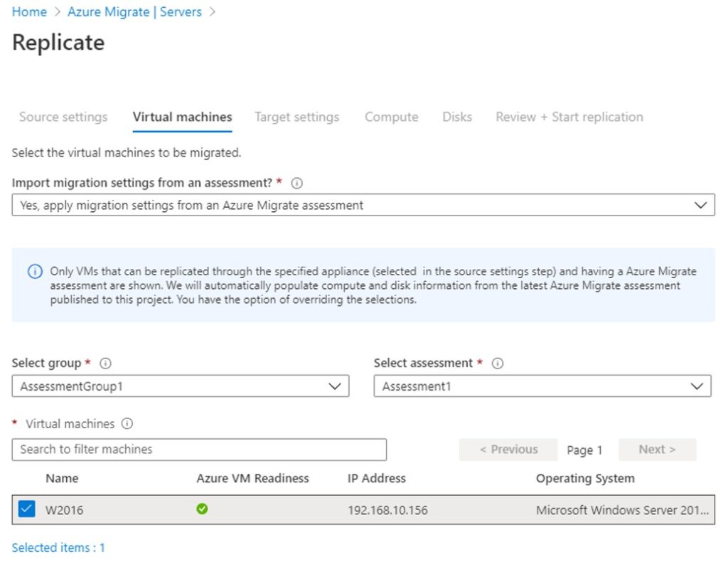The height and width of the screenshot is (562, 728).
Task: Click the Azure Migrate | Servers breadcrumb
Action: coord(134,11)
